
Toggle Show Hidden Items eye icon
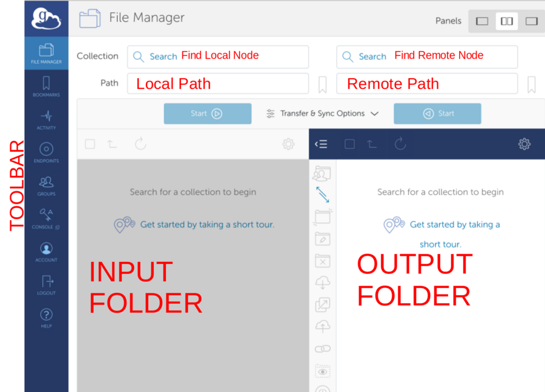[x=323, y=371]
